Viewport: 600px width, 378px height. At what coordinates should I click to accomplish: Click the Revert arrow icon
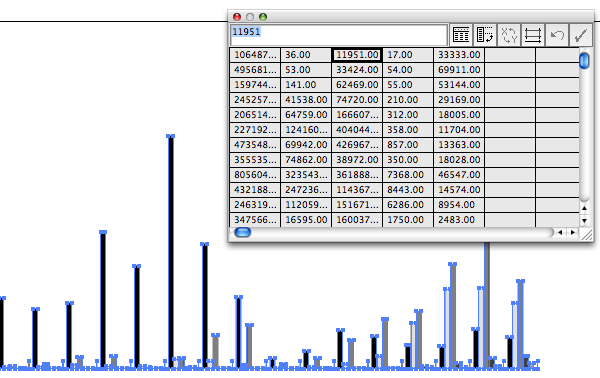click(557, 35)
